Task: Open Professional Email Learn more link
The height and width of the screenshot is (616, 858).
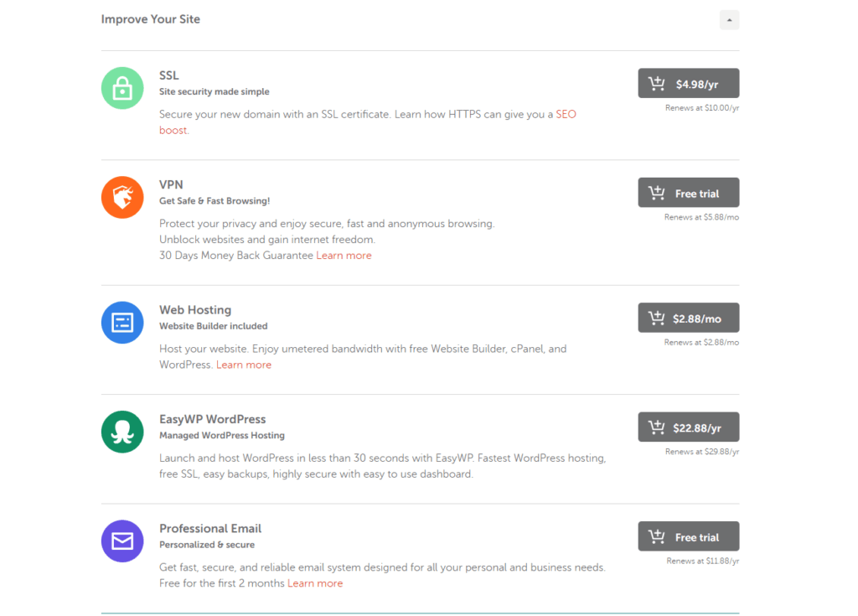Action: pyautogui.click(x=315, y=583)
